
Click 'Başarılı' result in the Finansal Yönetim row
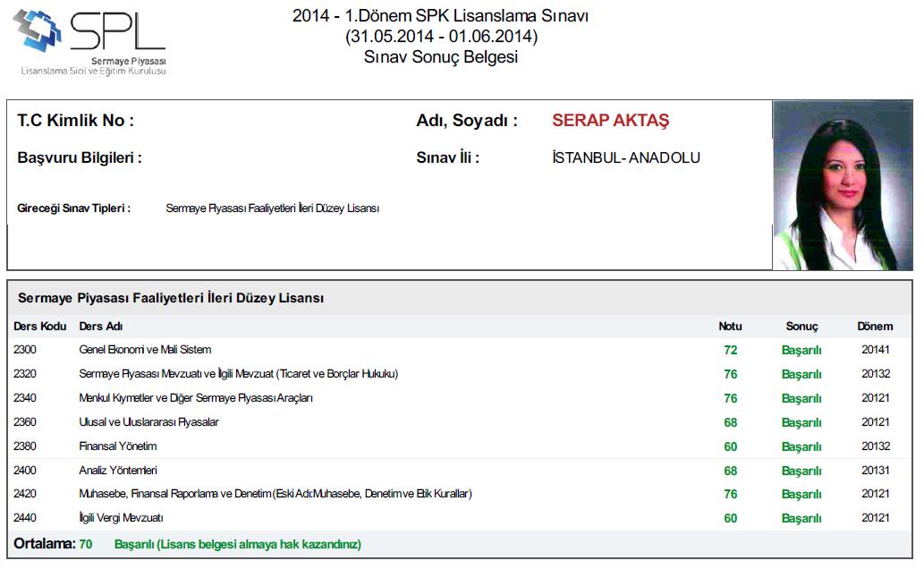pos(801,447)
